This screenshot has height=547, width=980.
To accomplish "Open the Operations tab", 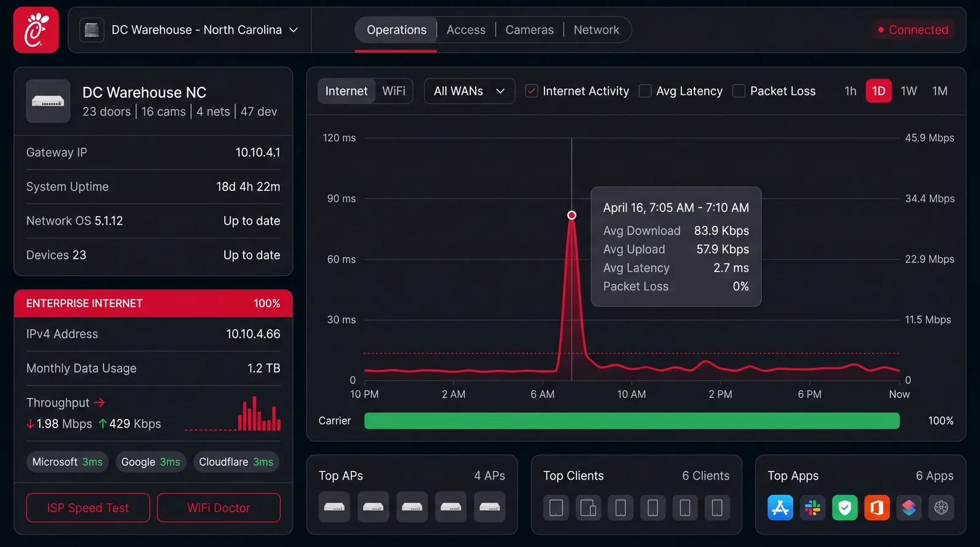I will tap(396, 30).
